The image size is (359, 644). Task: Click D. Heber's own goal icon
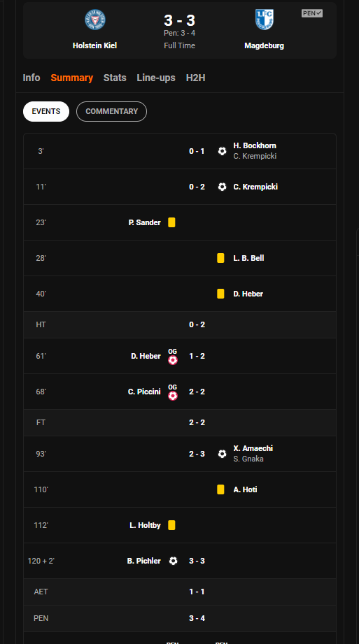pyautogui.click(x=173, y=360)
